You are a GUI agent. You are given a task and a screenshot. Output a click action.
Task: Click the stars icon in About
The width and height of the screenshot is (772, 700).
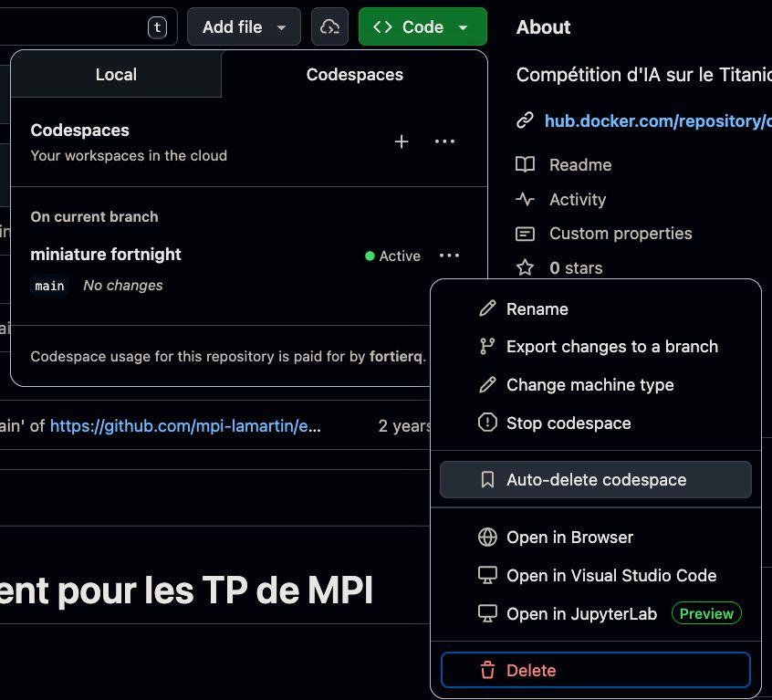[x=525, y=267]
